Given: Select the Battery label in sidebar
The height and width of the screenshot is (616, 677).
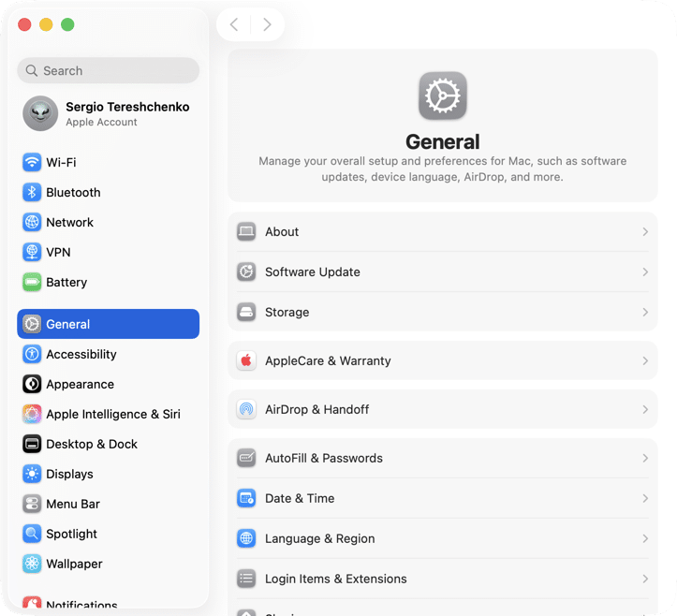Looking at the screenshot, I should 66,283.
